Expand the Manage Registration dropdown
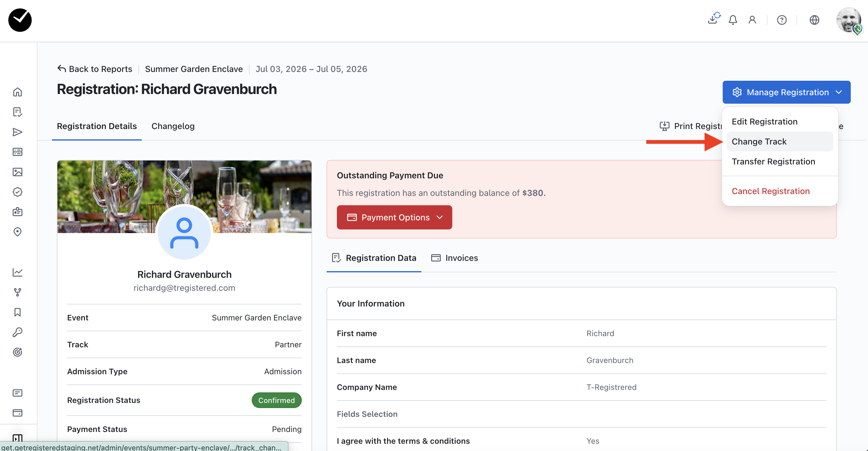The width and height of the screenshot is (868, 451). click(x=786, y=92)
